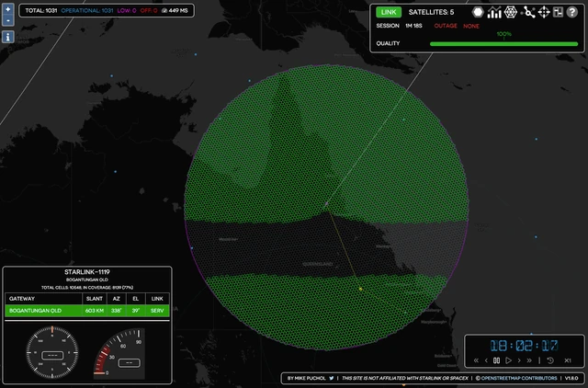Zoom out the map with minus button
Image resolution: width=588 pixels, height=388 pixels.
coord(8,20)
